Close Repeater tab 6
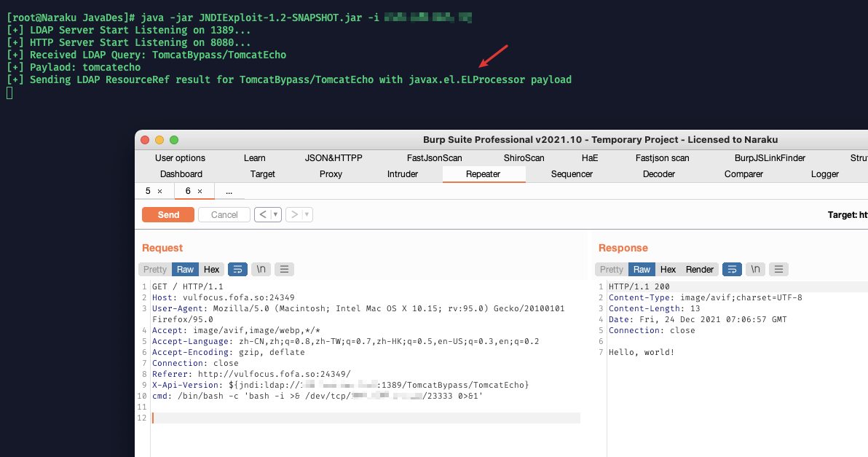 click(x=200, y=191)
